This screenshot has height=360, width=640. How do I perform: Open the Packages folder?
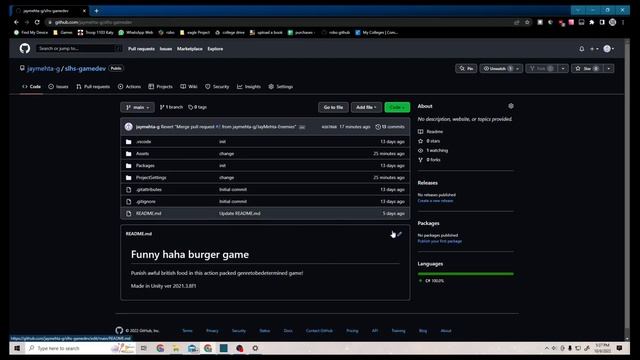145,166
